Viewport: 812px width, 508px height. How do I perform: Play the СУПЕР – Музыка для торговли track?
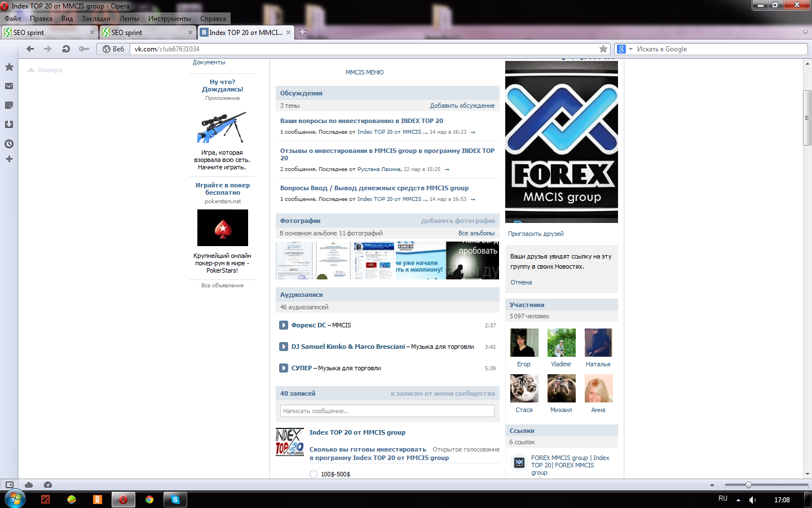click(x=284, y=368)
